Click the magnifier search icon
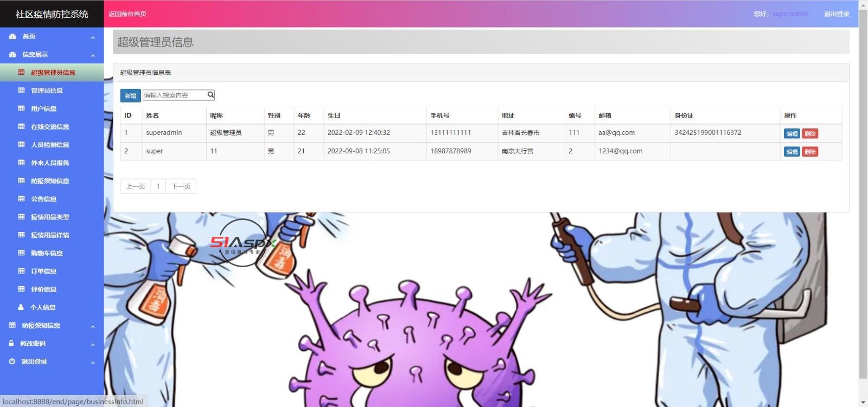This screenshot has width=868, height=407. (x=211, y=95)
